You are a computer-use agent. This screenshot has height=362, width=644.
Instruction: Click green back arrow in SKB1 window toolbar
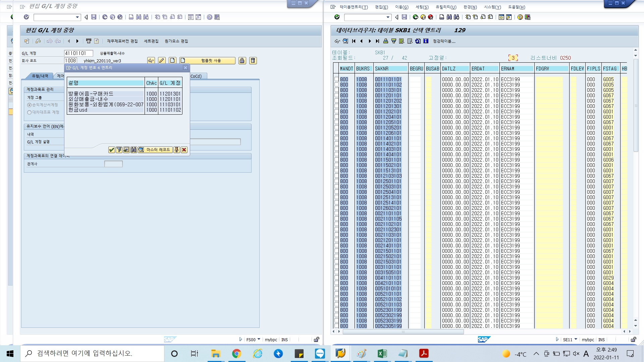click(x=416, y=17)
